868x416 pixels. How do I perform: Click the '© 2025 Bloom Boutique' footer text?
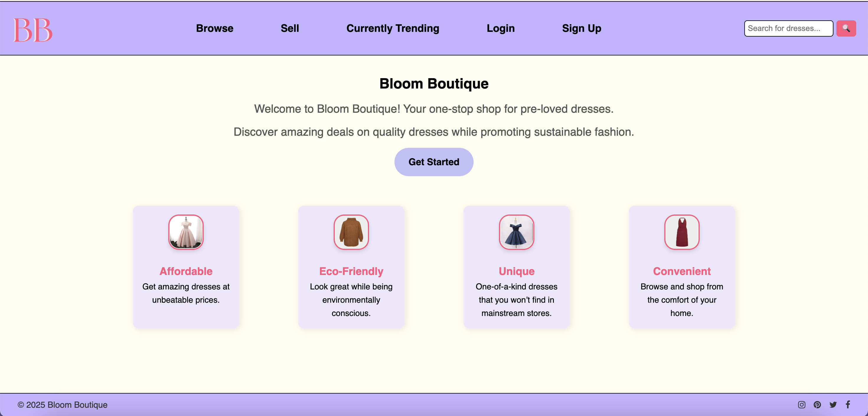pos(63,404)
